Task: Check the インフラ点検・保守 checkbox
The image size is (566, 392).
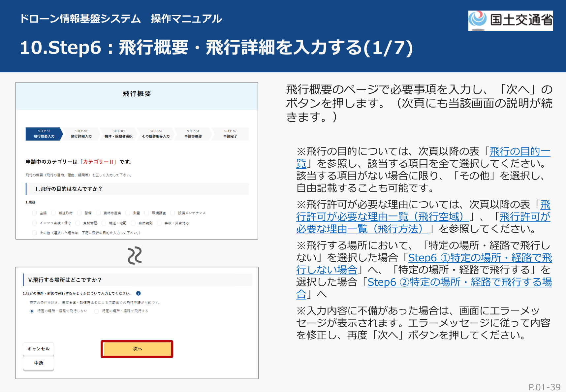Action: (34, 223)
